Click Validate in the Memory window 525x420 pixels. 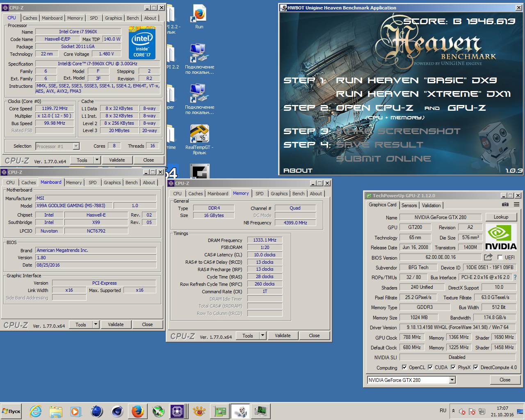[283, 335]
